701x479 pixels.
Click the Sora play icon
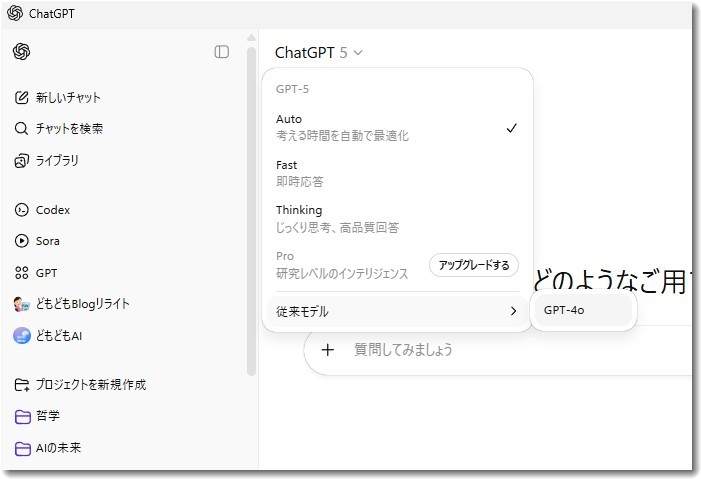point(21,241)
